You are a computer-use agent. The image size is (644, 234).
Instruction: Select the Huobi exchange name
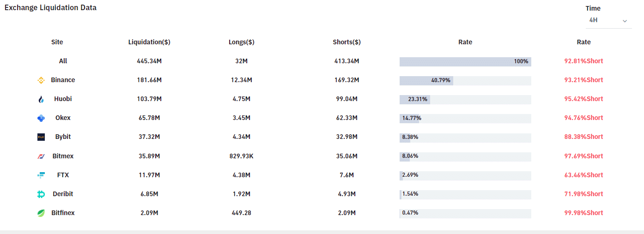(63, 99)
